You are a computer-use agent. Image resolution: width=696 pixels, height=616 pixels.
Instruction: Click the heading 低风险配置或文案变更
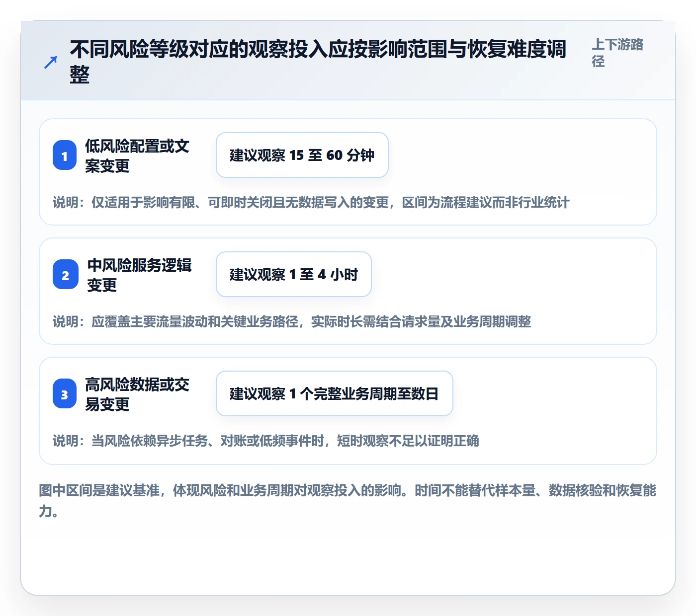pyautogui.click(x=137, y=155)
